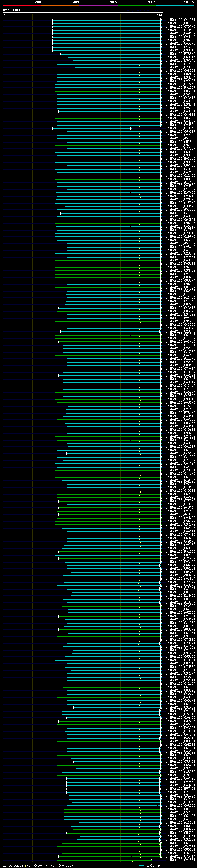Select label UniRef100_Q94IN6
Viewport: 197px width, 868px height.
coord(180,40)
